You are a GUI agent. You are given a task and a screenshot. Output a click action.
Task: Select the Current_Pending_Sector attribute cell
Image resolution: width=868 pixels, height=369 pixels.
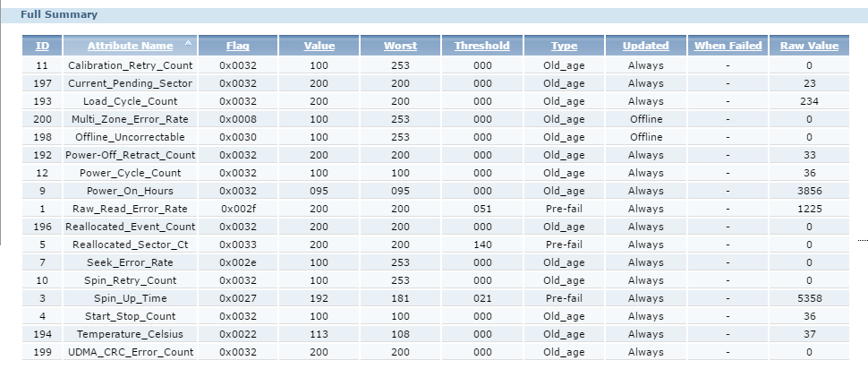(x=131, y=83)
